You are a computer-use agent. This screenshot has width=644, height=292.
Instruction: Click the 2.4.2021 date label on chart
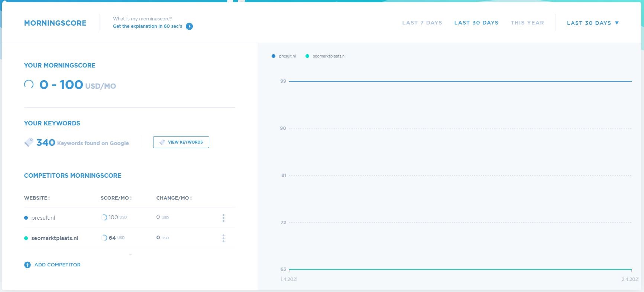point(630,279)
